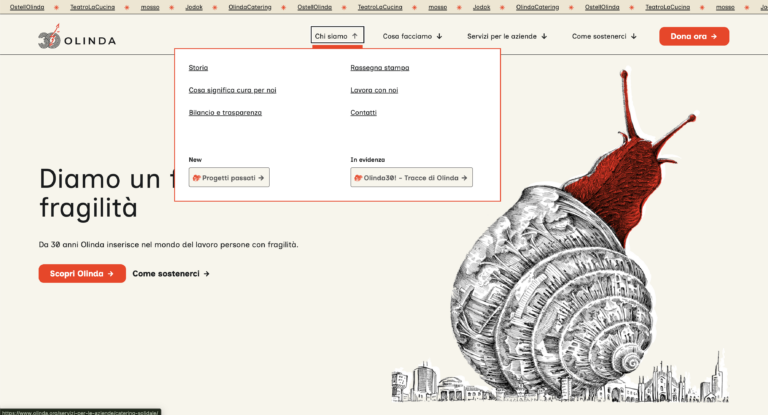Viewport: 768px width, 415px height.
Task: Open the Contatti link
Action: (363, 113)
